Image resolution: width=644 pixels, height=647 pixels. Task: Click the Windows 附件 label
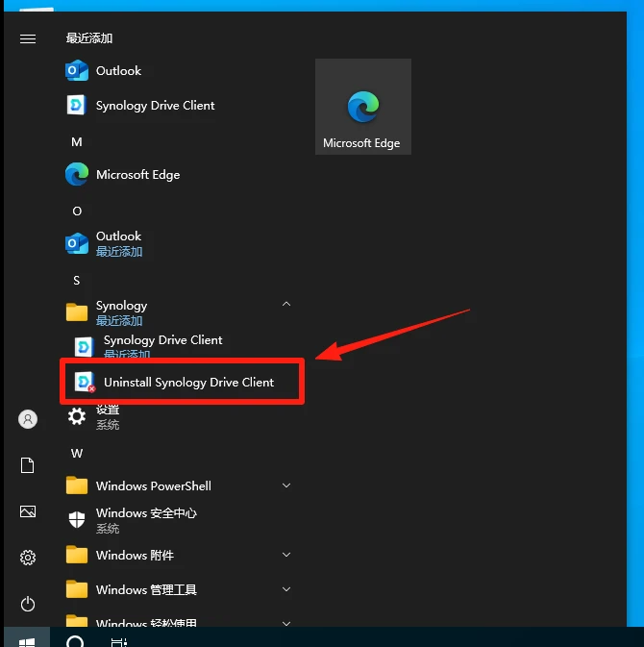point(135,555)
